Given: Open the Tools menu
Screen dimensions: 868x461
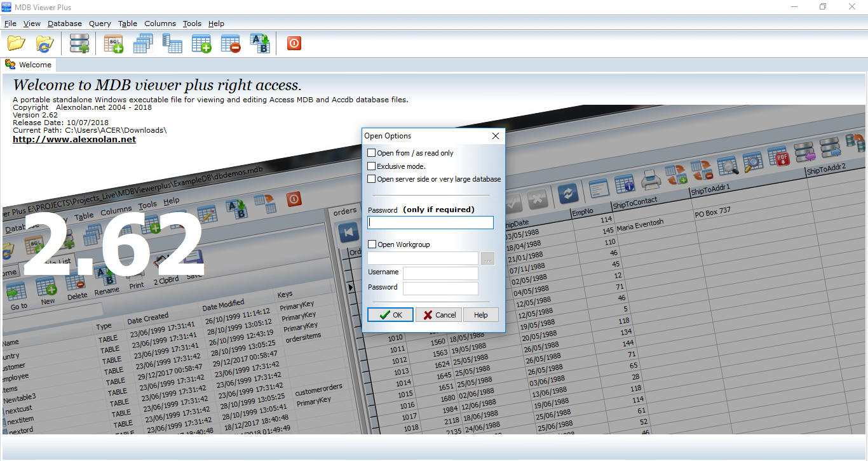Looking at the screenshot, I should 192,23.
